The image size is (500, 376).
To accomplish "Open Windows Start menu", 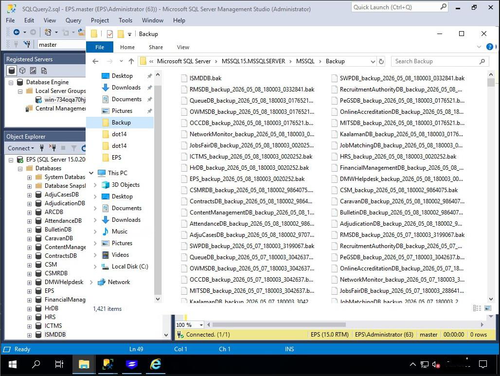I will [x=12, y=364].
